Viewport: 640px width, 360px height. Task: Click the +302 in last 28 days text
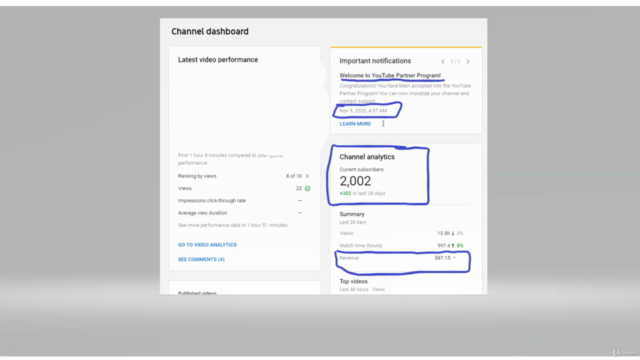click(362, 193)
